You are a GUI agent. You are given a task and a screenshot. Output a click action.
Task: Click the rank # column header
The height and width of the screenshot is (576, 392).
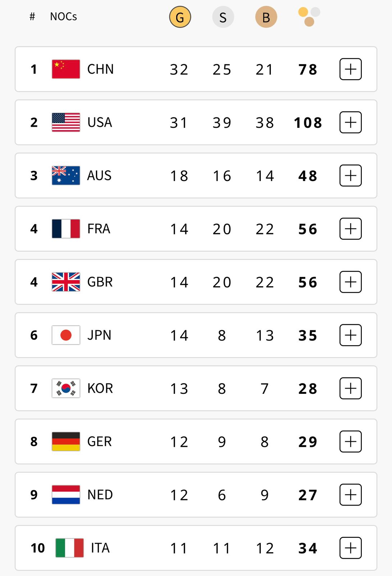coord(32,17)
